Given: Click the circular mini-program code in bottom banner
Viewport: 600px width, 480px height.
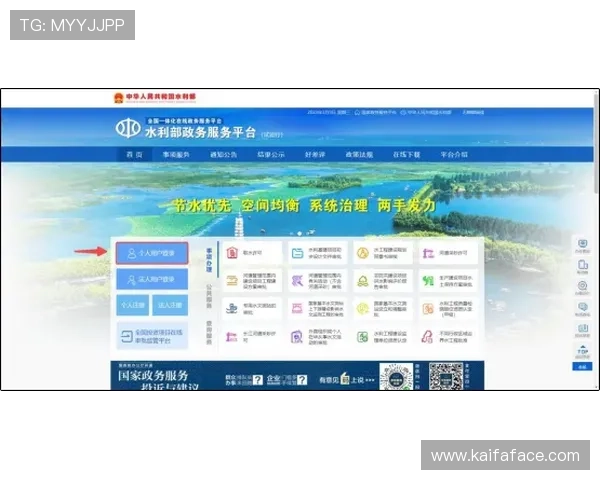Looking at the screenshot, I should click(x=396, y=377).
